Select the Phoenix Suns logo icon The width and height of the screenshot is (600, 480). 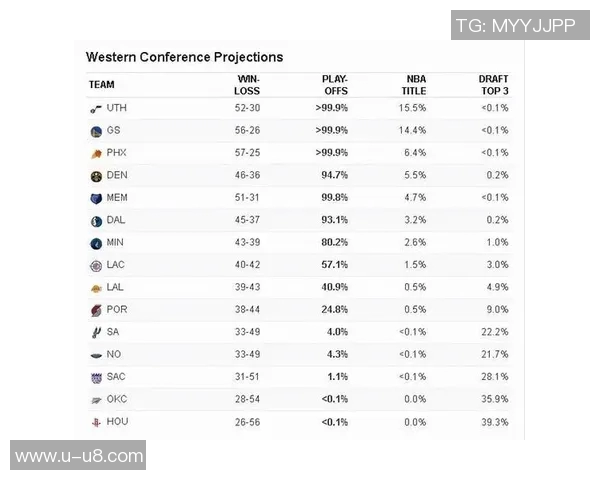pos(96,153)
